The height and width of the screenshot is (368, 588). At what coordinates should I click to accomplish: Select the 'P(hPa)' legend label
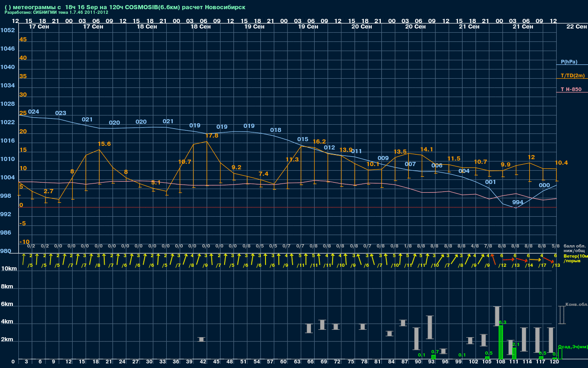point(569,62)
